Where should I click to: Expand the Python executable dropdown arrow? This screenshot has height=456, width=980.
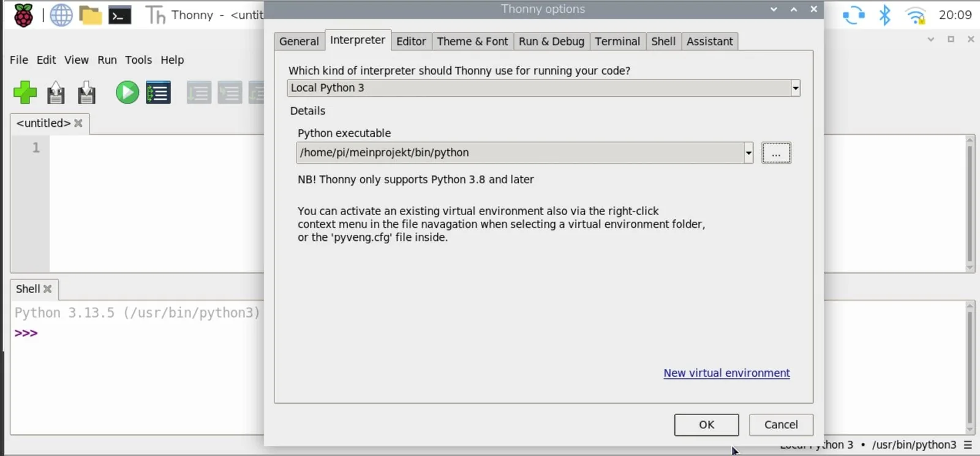coord(748,153)
